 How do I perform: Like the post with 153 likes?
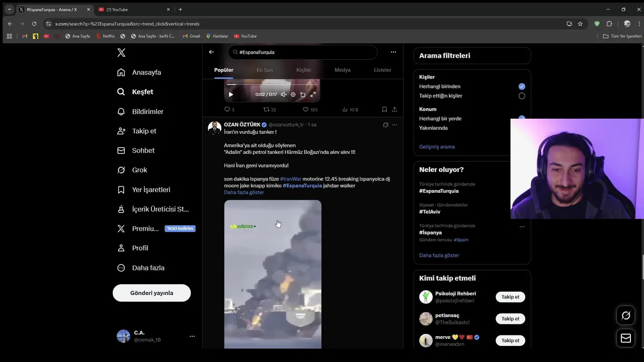[310, 110]
